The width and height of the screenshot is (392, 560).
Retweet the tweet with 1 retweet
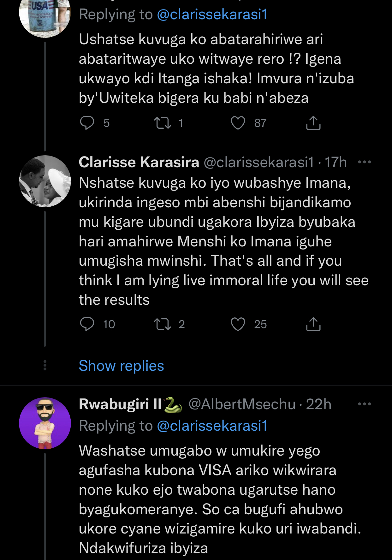162,123
